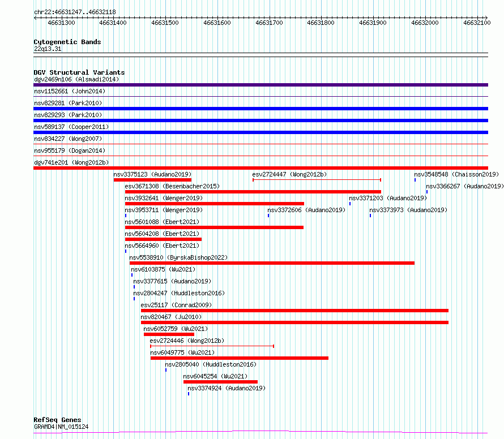Open esv25117 (Conrad2009) label
504x439 pixels.
pos(176,305)
